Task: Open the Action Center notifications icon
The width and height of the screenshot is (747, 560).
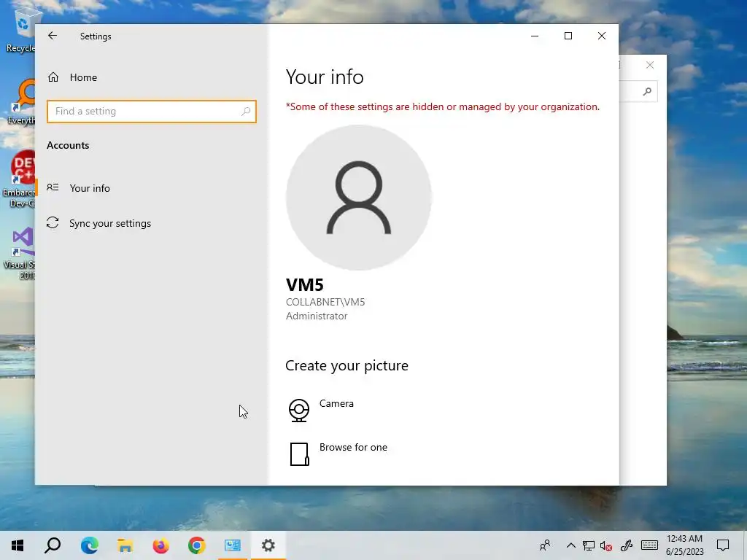Action: click(723, 545)
